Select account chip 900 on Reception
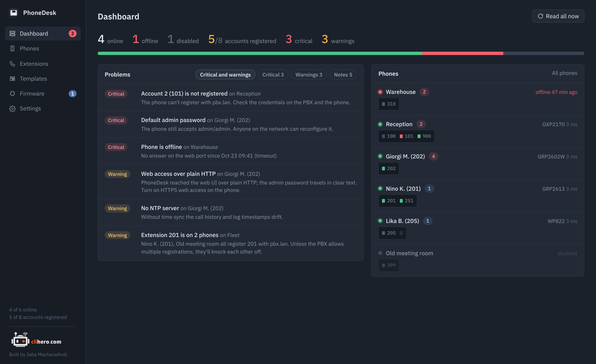The height and width of the screenshot is (364, 596). [424, 136]
